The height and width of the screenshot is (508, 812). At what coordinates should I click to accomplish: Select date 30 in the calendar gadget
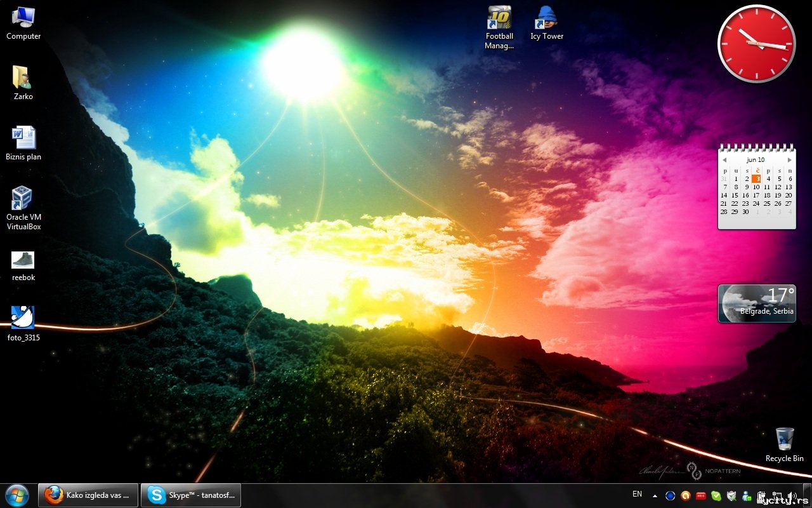click(x=745, y=211)
